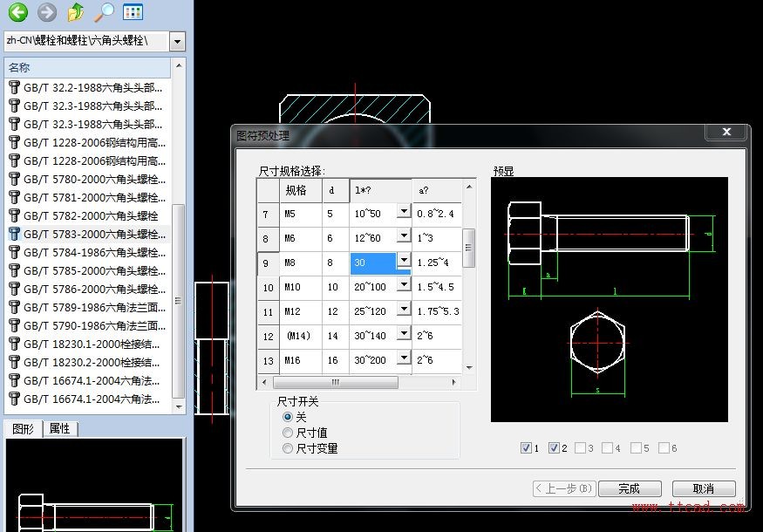Open the magnifier search tool

(105, 12)
